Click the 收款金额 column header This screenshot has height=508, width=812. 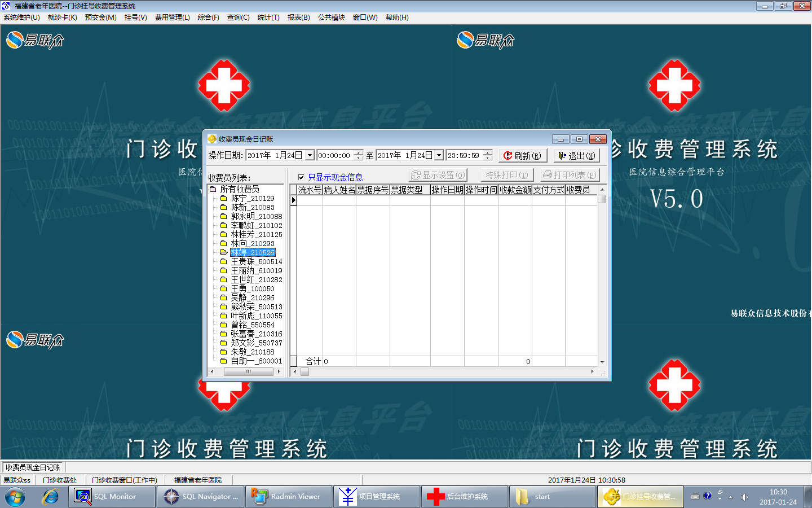[515, 190]
